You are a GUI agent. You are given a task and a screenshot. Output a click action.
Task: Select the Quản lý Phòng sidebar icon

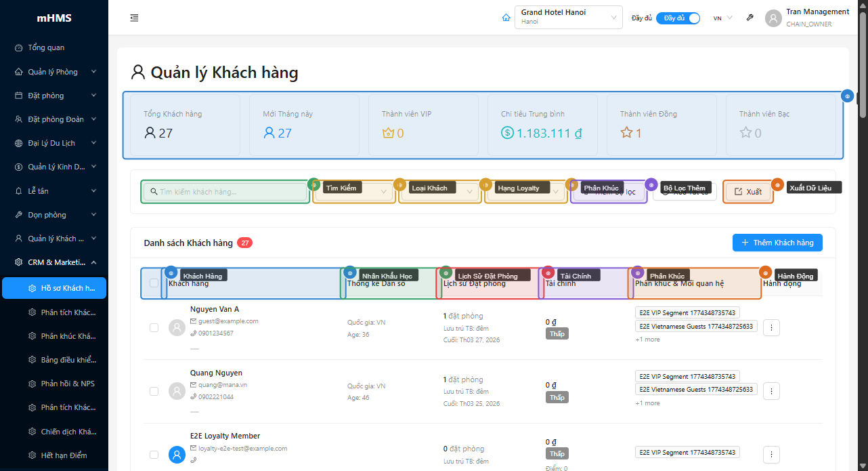coord(17,71)
